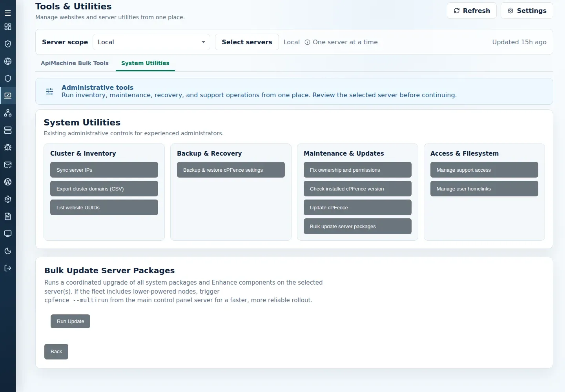Open Settings from the top right

[x=527, y=11]
